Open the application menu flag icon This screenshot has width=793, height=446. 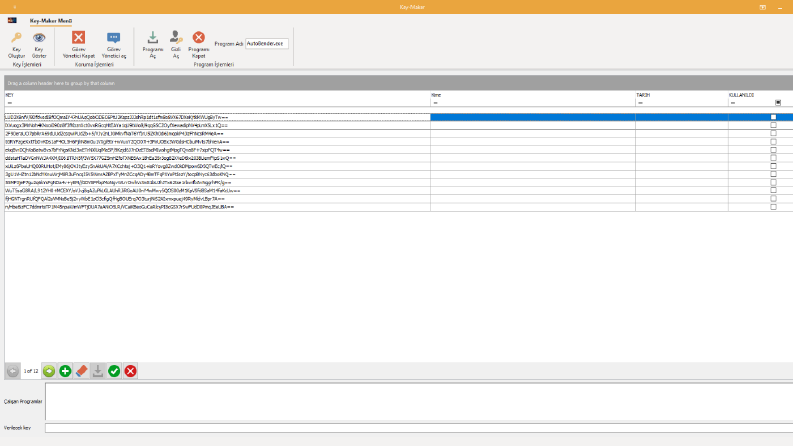12,20
